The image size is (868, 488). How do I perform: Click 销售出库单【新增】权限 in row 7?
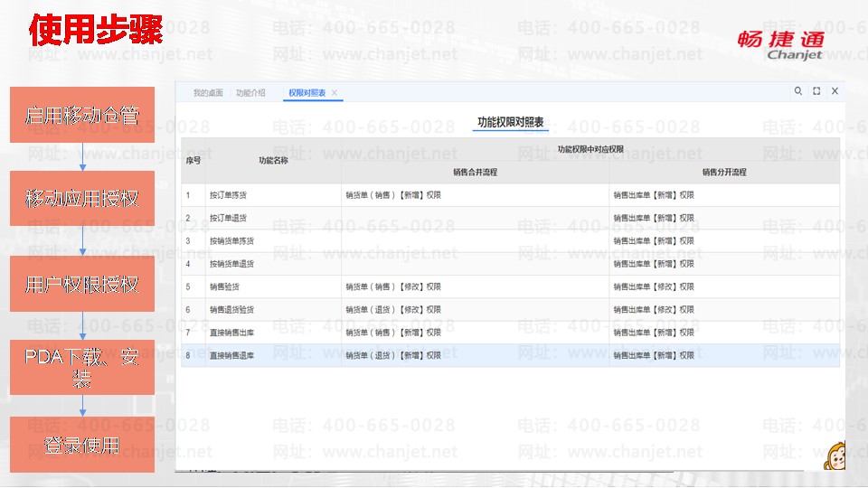[654, 333]
